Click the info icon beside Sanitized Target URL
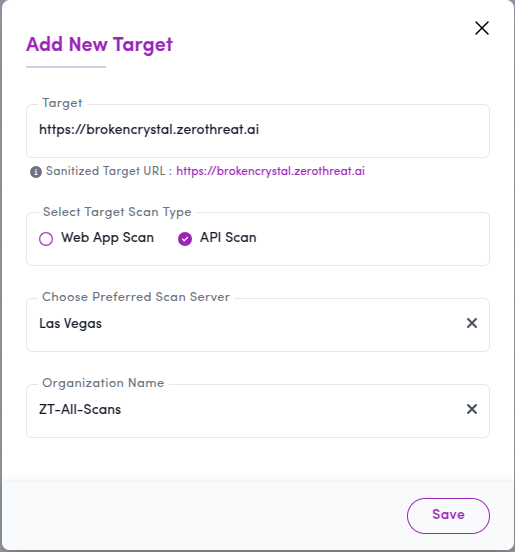This screenshot has height=552, width=515. [36, 172]
